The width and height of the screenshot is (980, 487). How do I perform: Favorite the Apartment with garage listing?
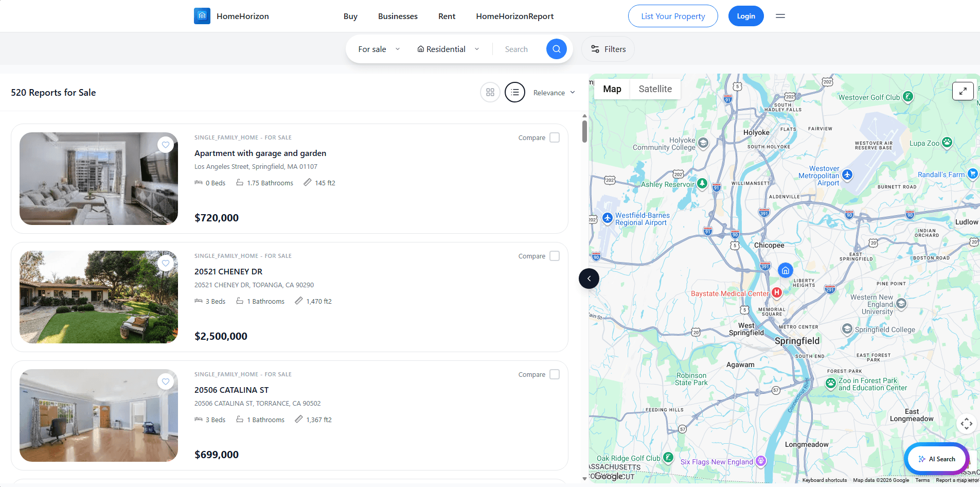pyautogui.click(x=166, y=145)
